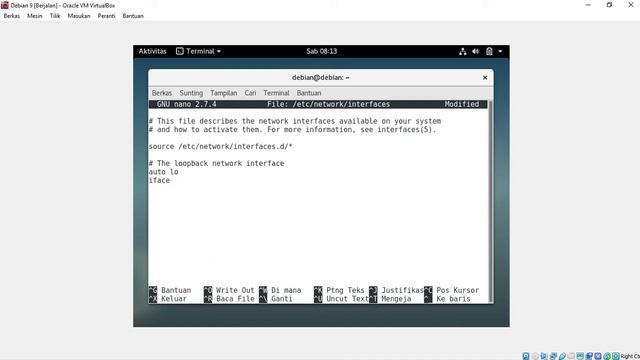Click the VirtualBox logo in the title bar
The image size is (640, 360).
click(x=4, y=5)
